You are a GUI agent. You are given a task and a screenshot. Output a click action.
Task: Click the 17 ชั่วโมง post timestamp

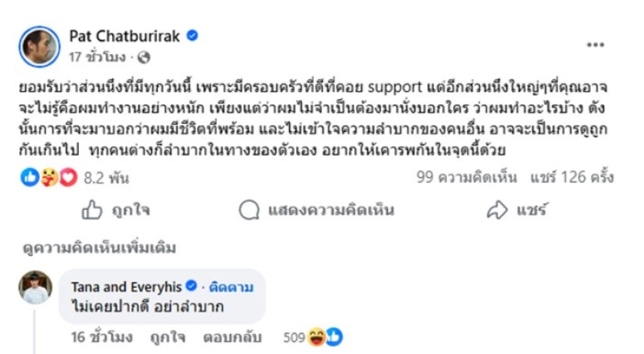pos(97,57)
